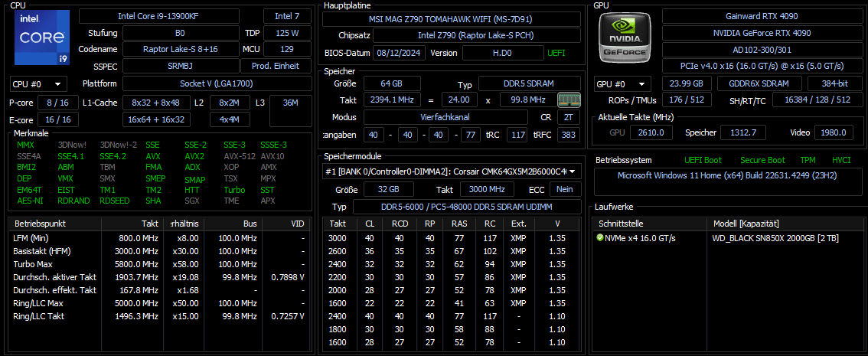
Task: Click the tRFC value 383
Action: (x=569, y=135)
